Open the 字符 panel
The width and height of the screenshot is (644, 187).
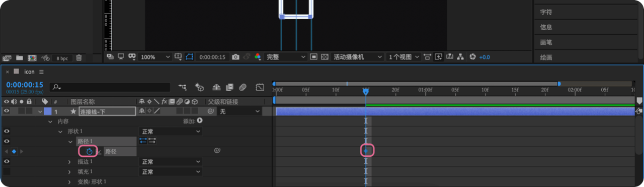click(x=546, y=12)
